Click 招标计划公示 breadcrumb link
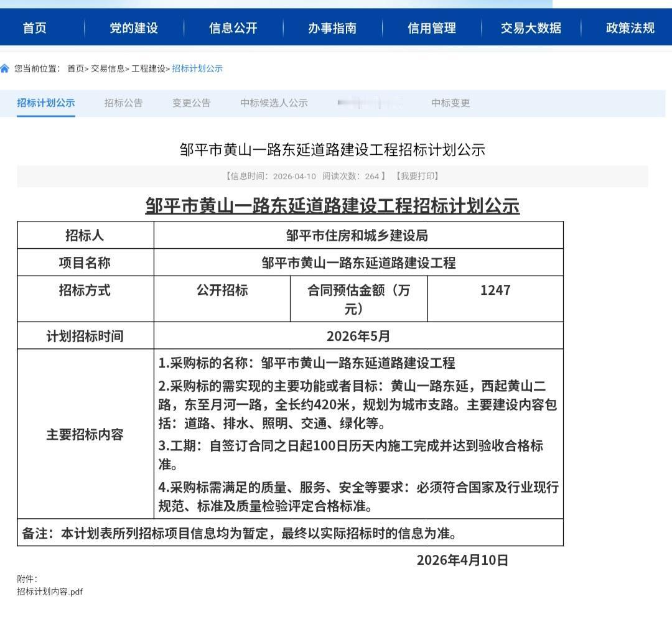Image resolution: width=672 pixels, height=622 pixels. point(197,68)
